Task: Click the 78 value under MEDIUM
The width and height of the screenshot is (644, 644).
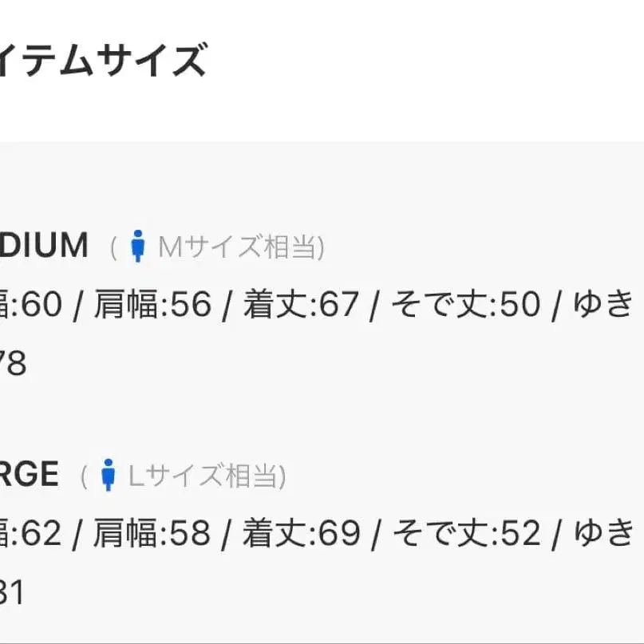Action: click(13, 363)
